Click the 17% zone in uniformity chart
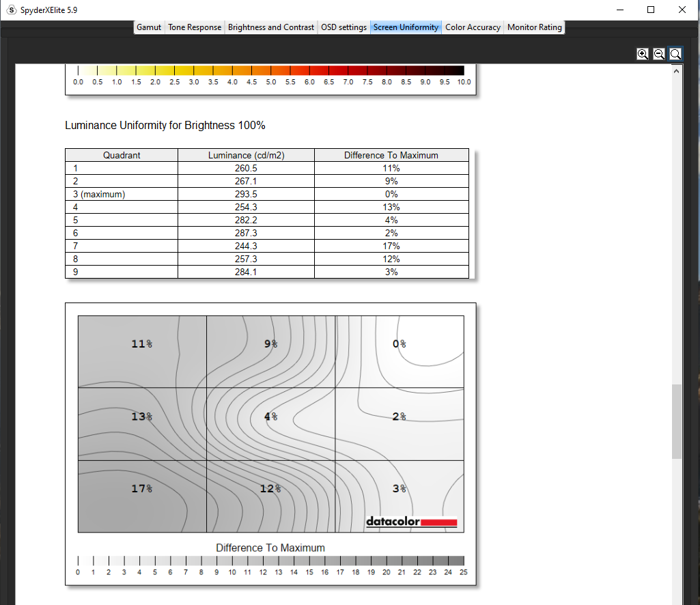The image size is (700, 605). [141, 496]
